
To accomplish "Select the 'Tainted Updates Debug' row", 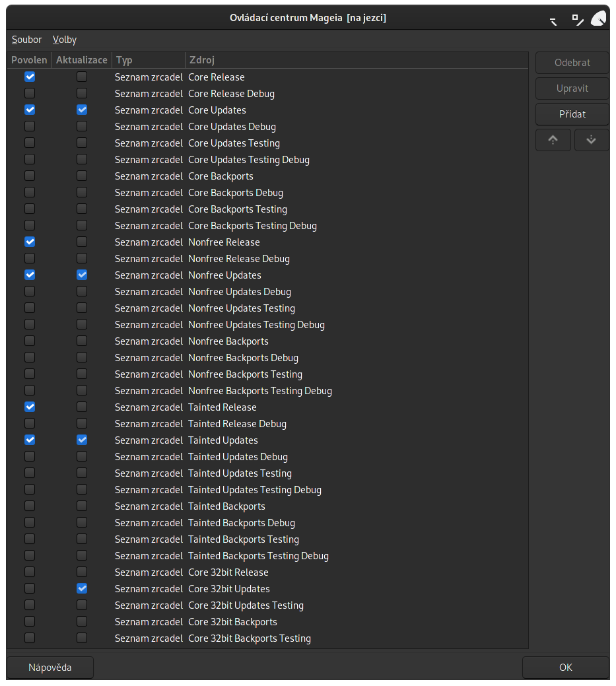I will point(268,457).
